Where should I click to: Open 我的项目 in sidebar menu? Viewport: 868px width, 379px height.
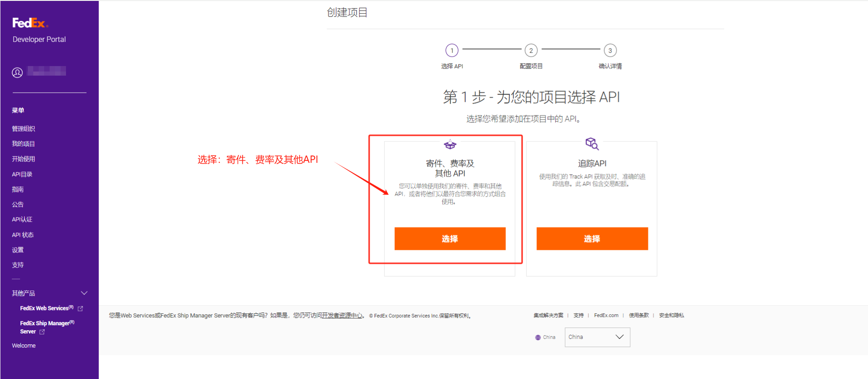23,144
